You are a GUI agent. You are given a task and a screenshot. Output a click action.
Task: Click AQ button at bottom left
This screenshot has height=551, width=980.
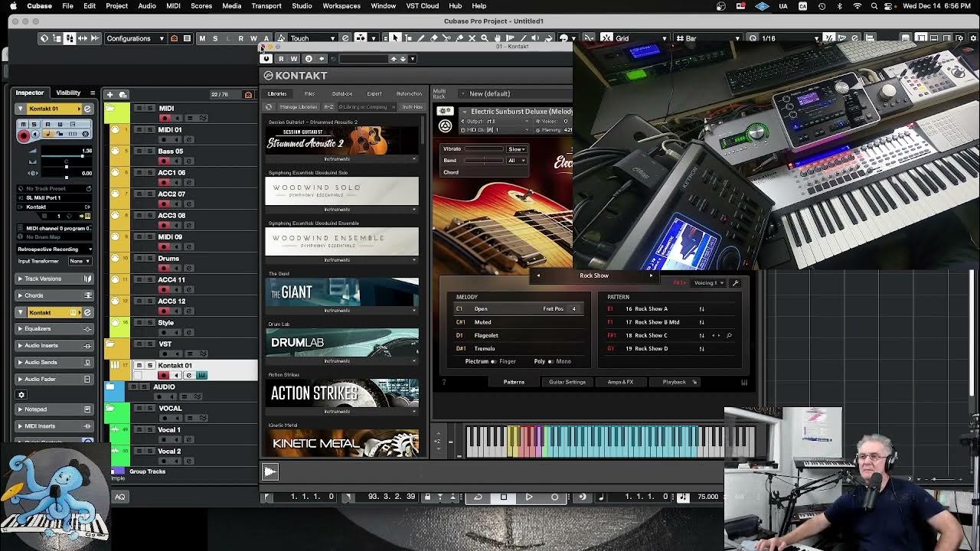(x=120, y=497)
